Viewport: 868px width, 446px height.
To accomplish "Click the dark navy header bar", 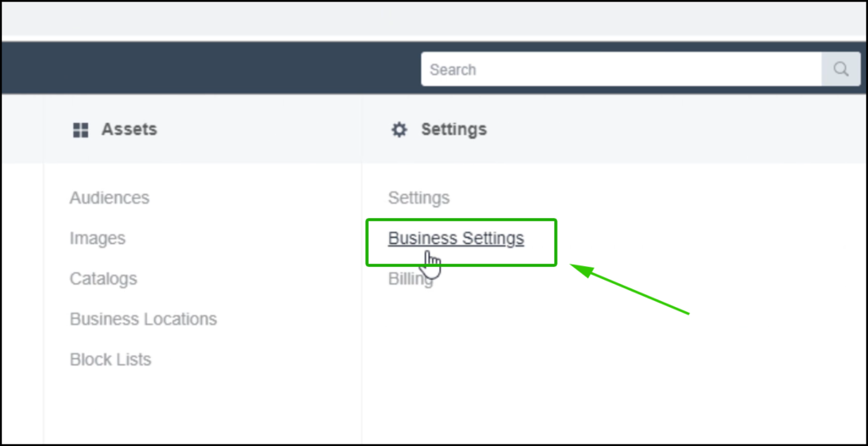I will (x=210, y=68).
